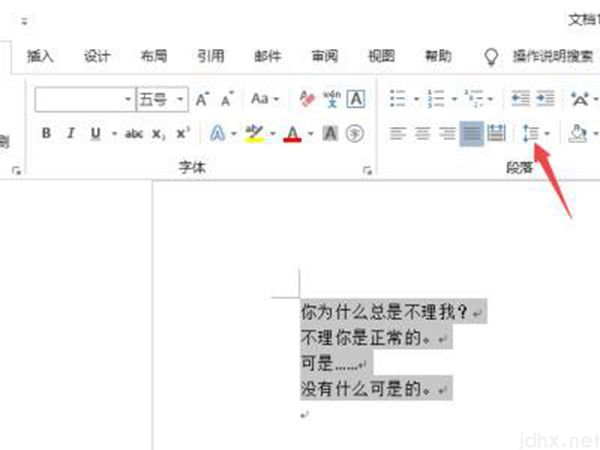The image size is (600, 450).
Task: Go to the 邮件 tab
Action: pyautogui.click(x=268, y=56)
